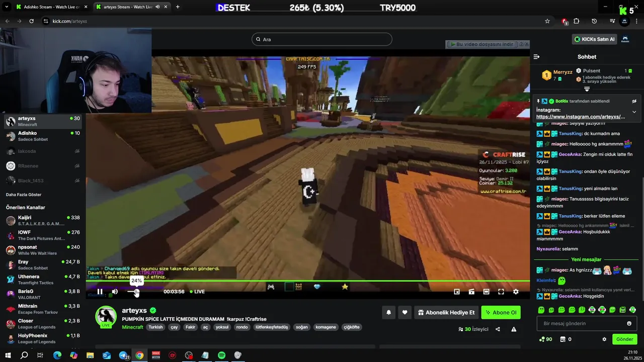Click Bu video dosyasını indir button
644x362 pixels.
(x=481, y=44)
